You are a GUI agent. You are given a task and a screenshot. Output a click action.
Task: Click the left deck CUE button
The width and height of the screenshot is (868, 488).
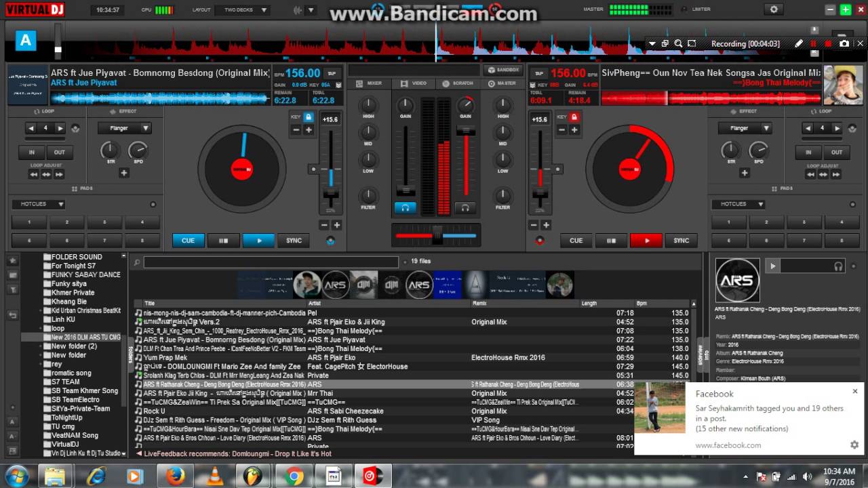[x=188, y=240]
